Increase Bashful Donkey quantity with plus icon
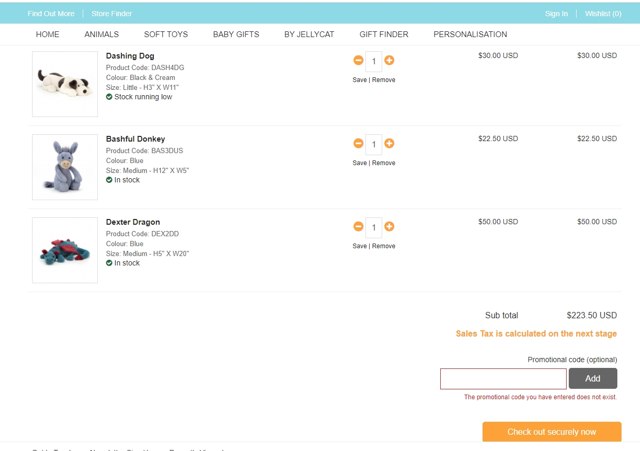 (389, 143)
